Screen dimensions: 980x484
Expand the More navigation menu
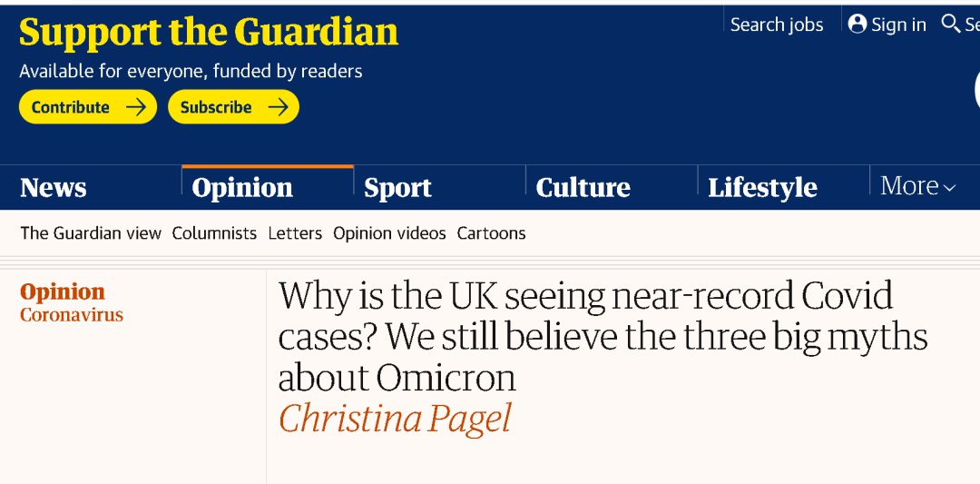tap(917, 186)
